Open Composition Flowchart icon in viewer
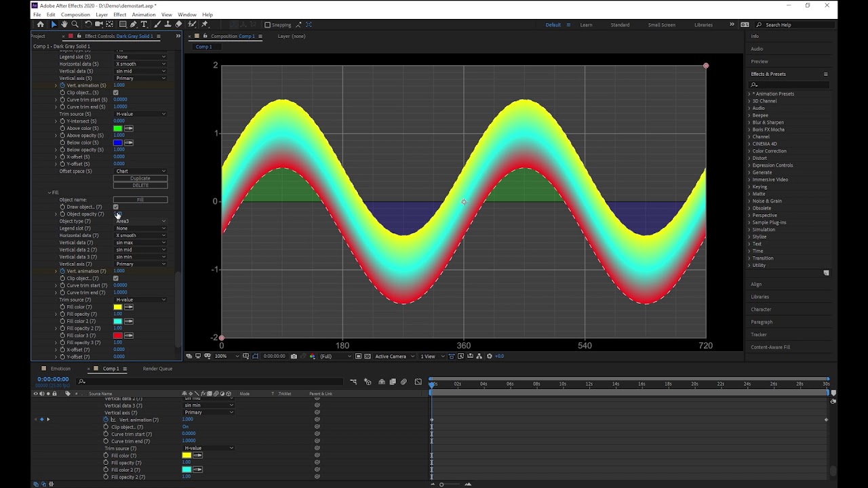 pyautogui.click(x=479, y=356)
